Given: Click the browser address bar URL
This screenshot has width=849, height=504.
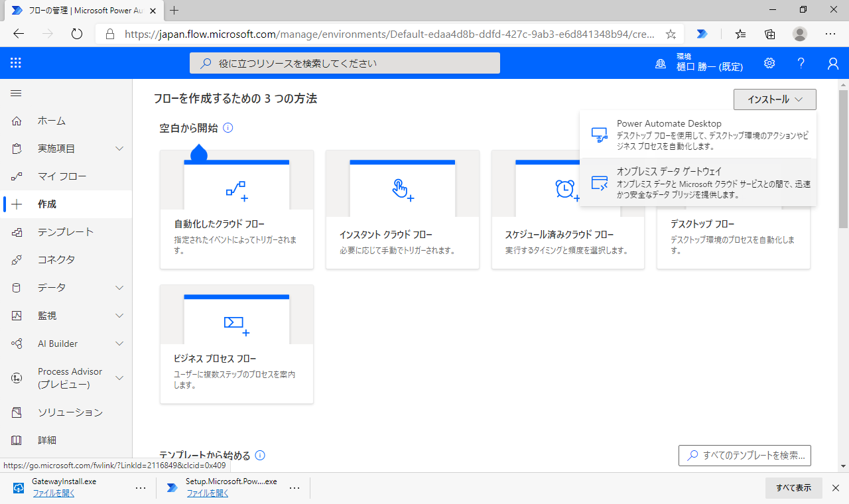Looking at the screenshot, I should 390,34.
